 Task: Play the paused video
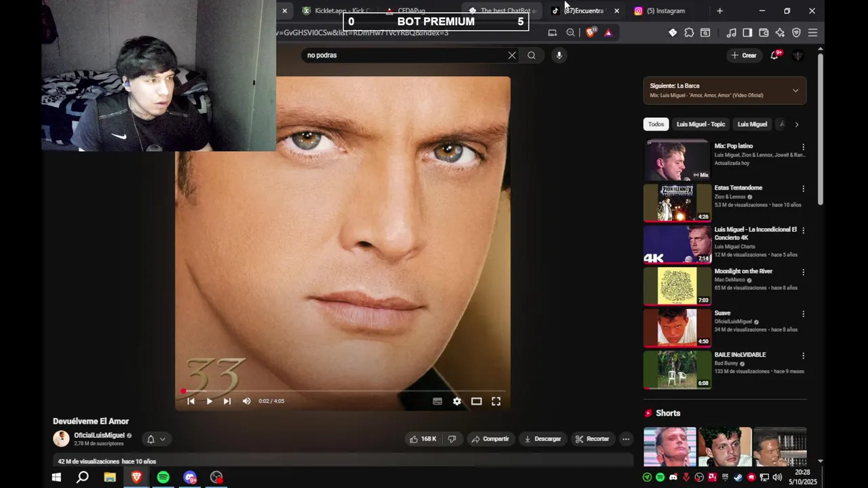209,401
